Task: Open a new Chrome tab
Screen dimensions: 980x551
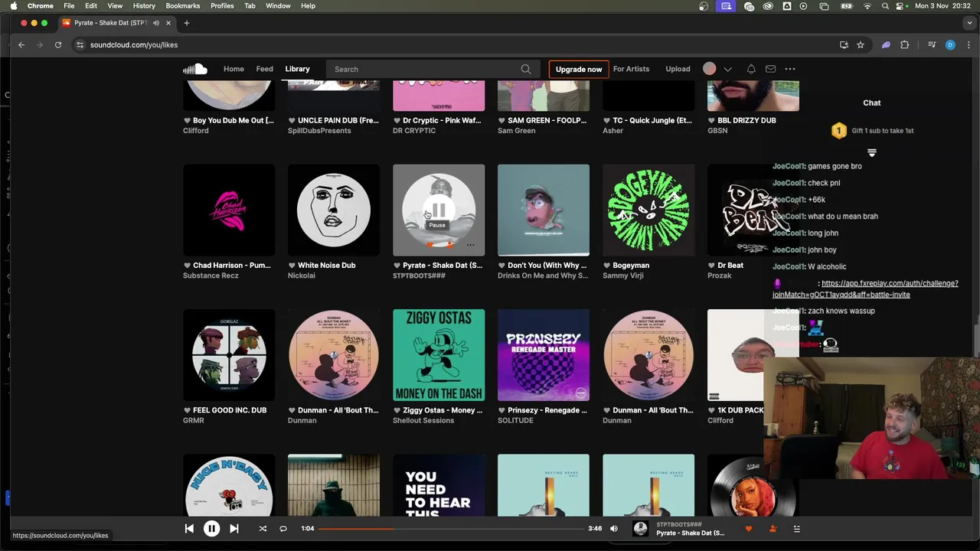Action: tap(186, 23)
